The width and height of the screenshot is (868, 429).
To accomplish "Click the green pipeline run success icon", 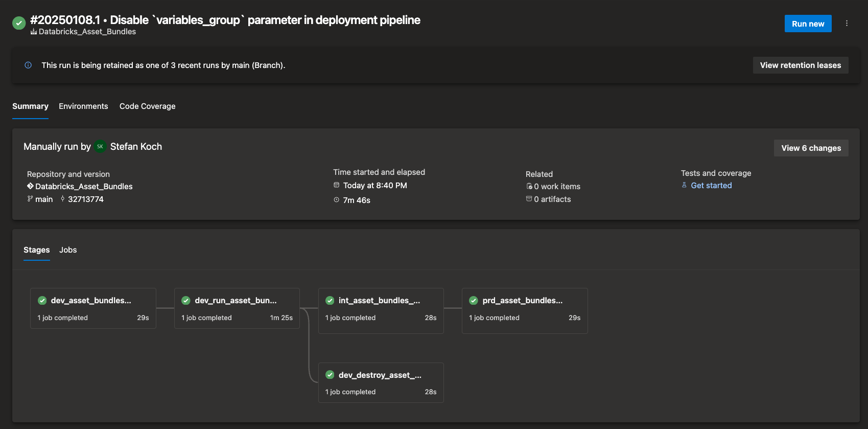I will 19,23.
